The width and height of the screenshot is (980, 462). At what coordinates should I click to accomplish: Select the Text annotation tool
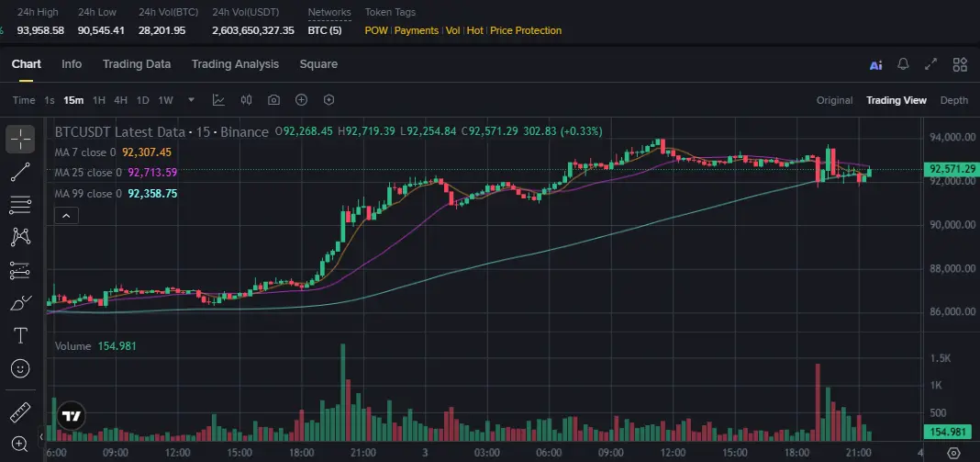click(x=20, y=335)
